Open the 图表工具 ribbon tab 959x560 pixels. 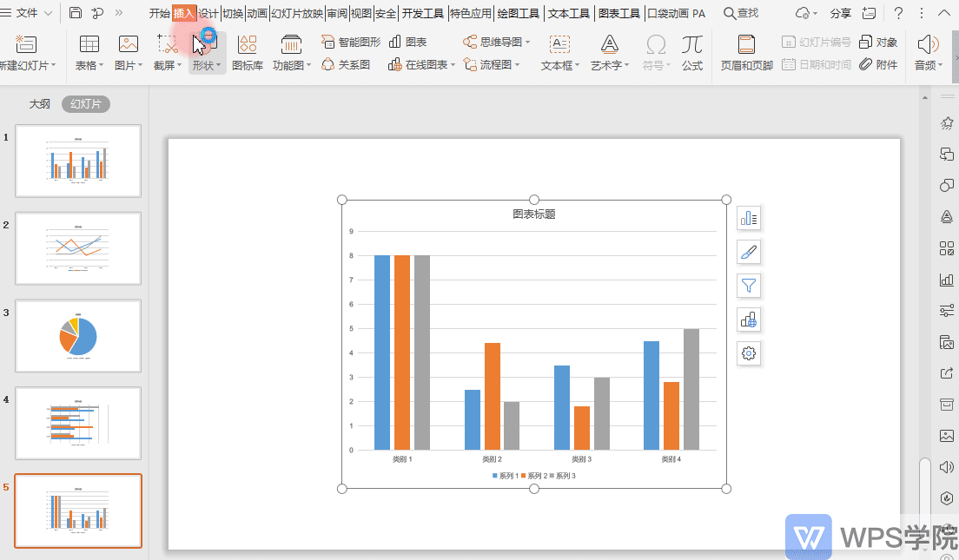pos(619,13)
